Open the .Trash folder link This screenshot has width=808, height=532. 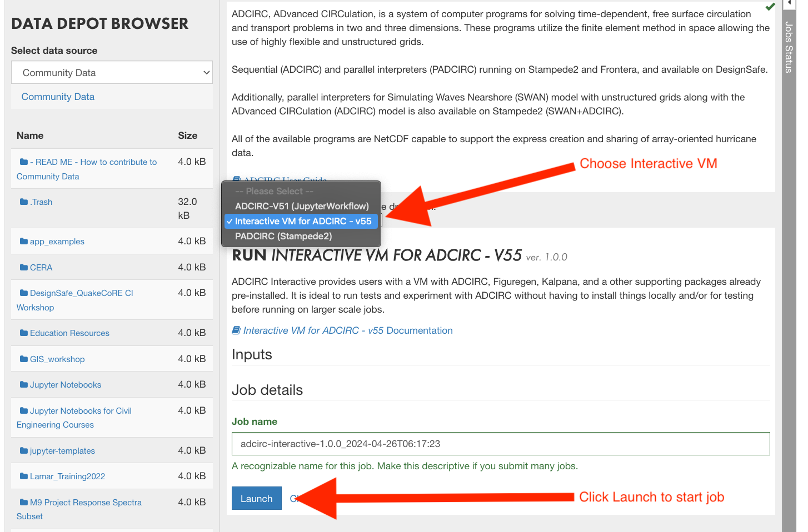[41, 202]
